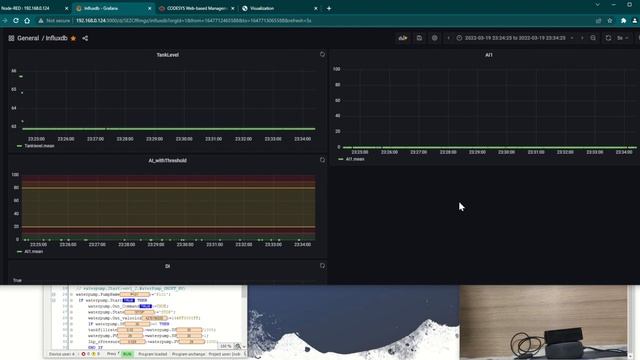Viewport: 640px width, 360px height.
Task: Switch to the Visualization tab
Action: 279,8
